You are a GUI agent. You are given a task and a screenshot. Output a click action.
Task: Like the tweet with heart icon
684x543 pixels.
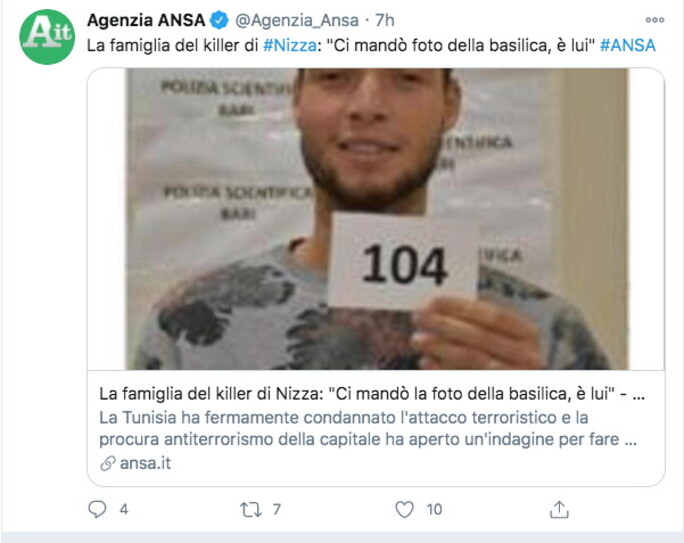point(404,509)
